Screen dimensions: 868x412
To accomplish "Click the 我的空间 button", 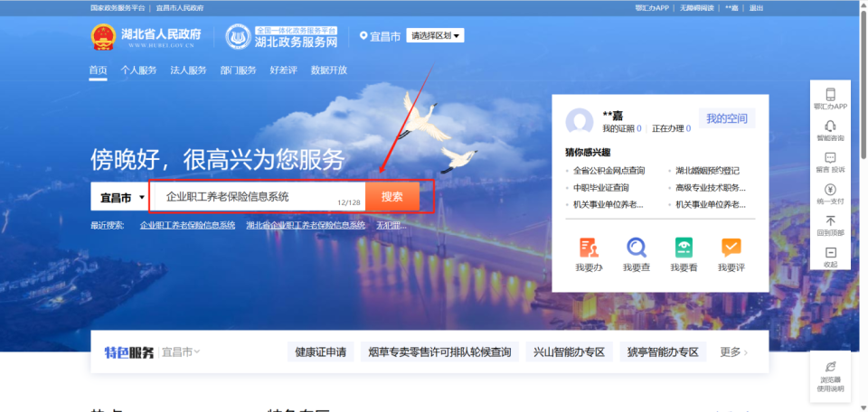I will coord(727,118).
